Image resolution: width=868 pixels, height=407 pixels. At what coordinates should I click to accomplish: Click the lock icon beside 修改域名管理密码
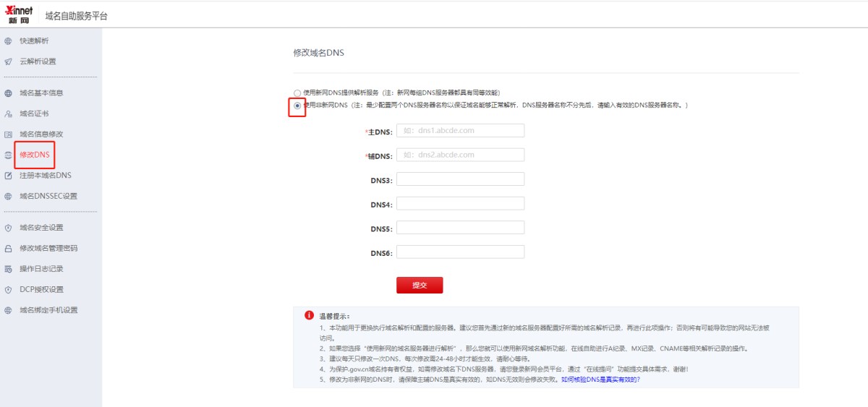(x=8, y=249)
